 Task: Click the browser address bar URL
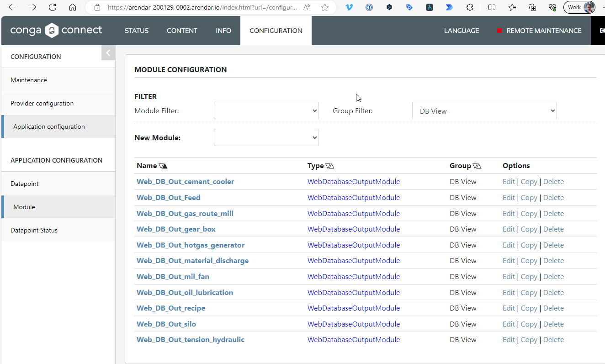pyautogui.click(x=202, y=7)
